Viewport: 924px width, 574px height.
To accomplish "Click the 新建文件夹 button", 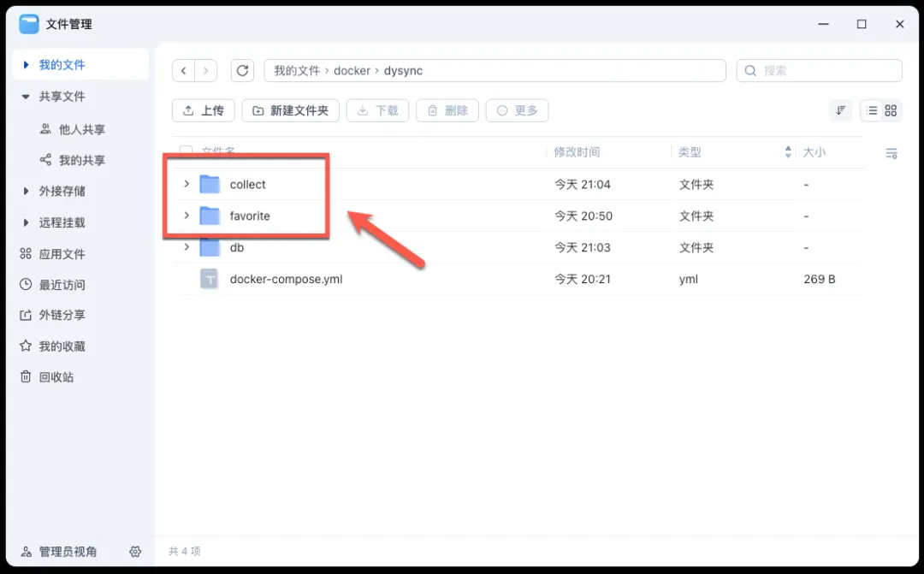I will pos(291,110).
